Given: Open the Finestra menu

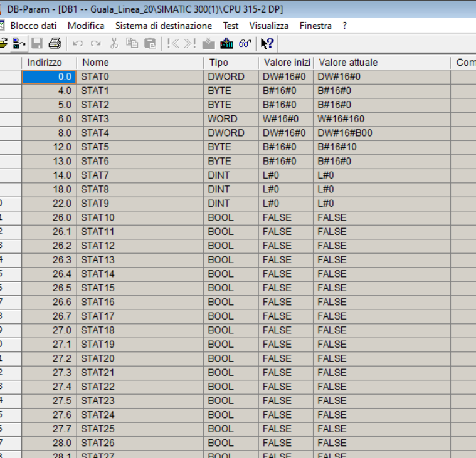Looking at the screenshot, I should 315,26.
